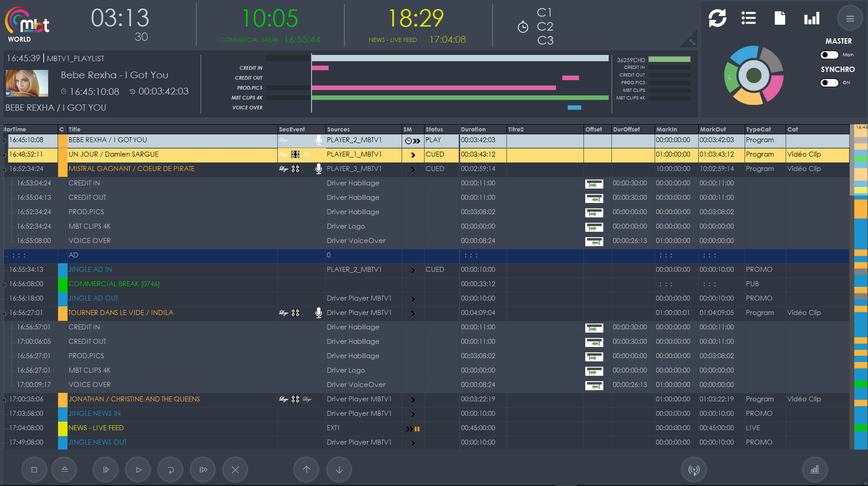Image resolution: width=868 pixels, height=486 pixels.
Task: Sort by the Status column header
Action: pos(441,129)
